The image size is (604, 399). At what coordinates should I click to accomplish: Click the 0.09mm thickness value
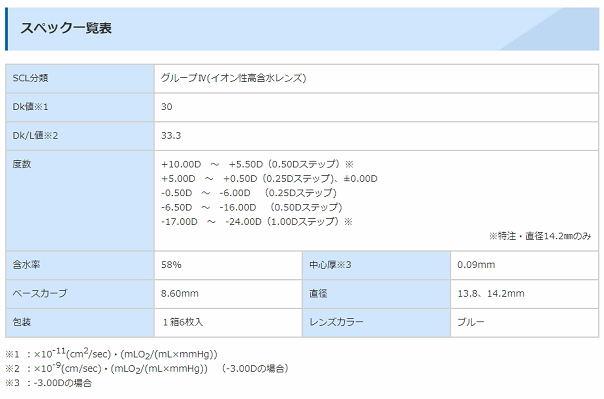[x=476, y=265]
